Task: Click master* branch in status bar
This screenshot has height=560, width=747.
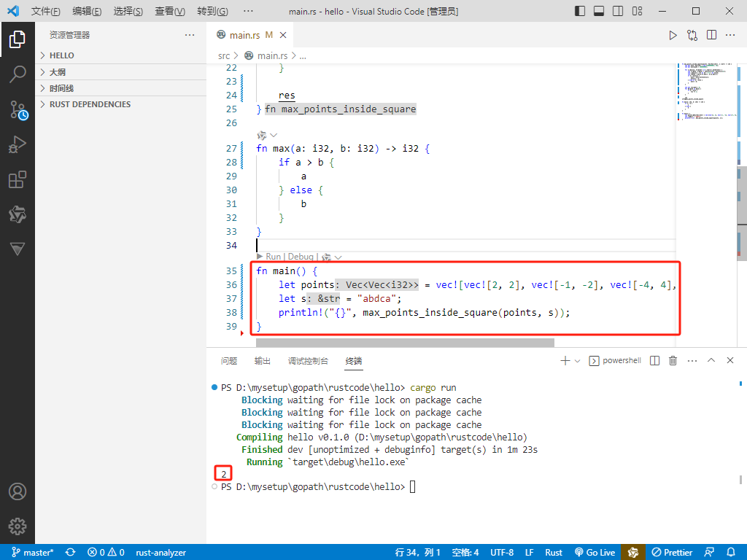Action: (32, 553)
